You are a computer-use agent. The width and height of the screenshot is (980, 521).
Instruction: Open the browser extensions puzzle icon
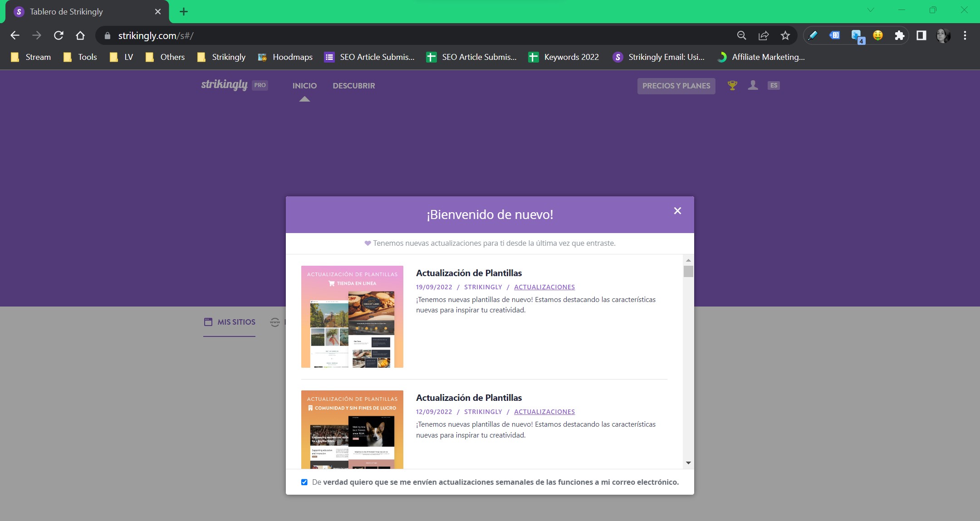(x=899, y=35)
